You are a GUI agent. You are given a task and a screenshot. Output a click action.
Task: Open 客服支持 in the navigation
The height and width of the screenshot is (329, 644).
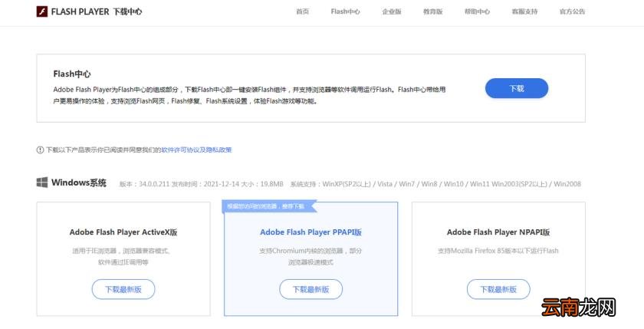pos(524,12)
